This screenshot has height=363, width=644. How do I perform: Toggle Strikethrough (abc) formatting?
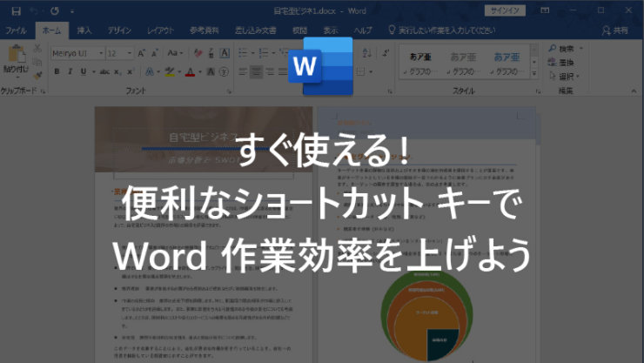click(104, 72)
